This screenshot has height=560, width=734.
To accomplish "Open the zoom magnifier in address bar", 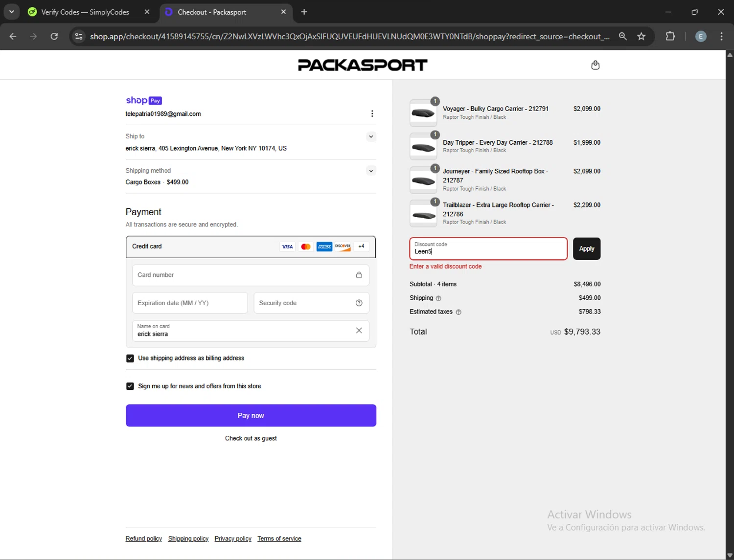I will 622,36.
